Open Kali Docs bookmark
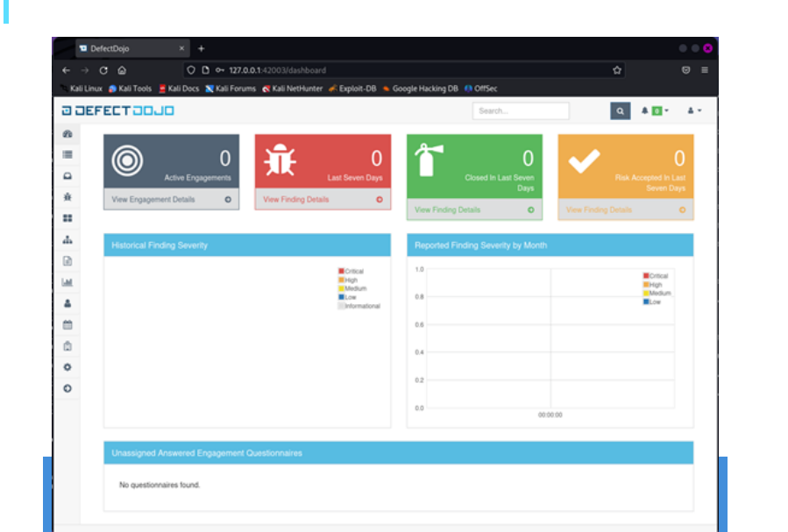This screenshot has width=788, height=532. [179, 89]
